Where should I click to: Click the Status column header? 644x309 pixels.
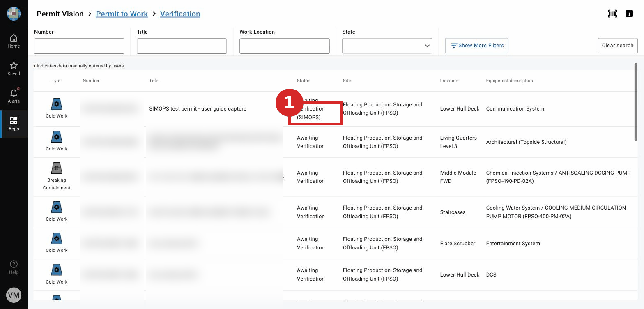[304, 81]
